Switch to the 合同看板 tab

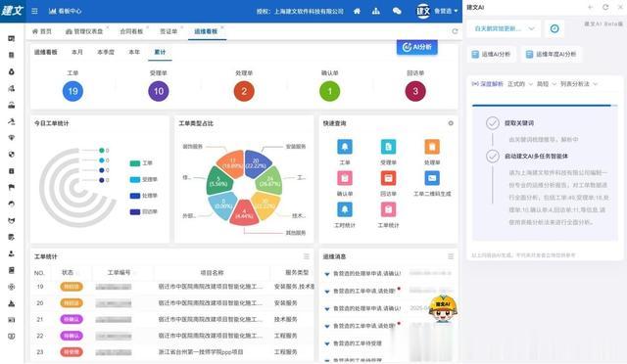131,31
